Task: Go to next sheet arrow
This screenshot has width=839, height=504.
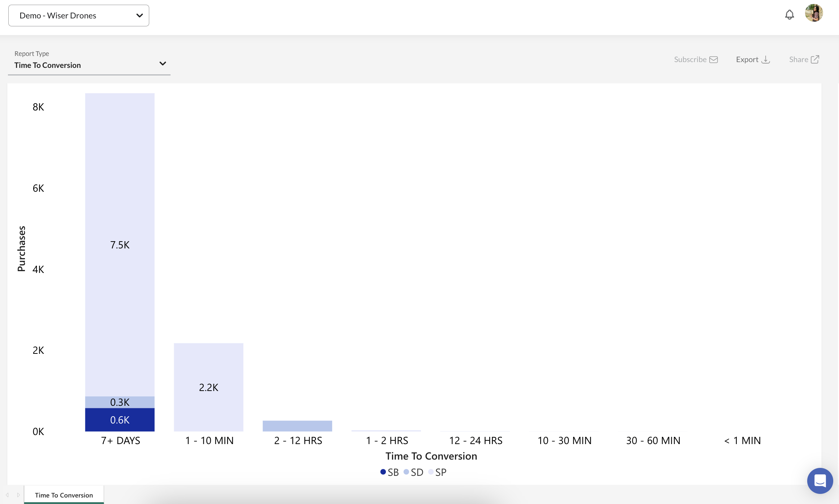Action: (x=18, y=495)
